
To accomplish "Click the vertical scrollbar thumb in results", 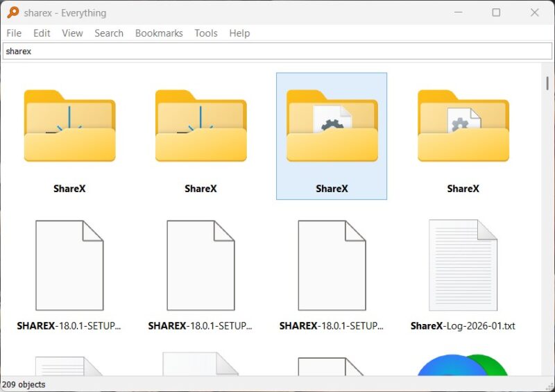I will pos(547,83).
